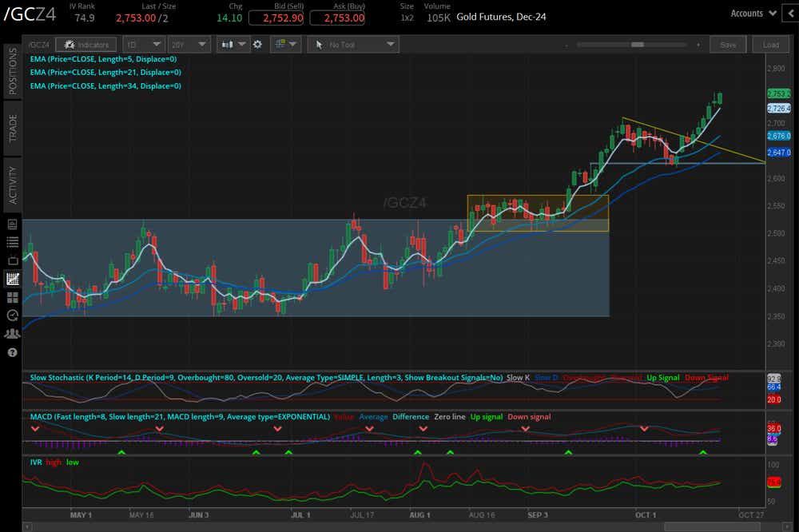Click the 2,676.0 EMA price label
799x532 pixels.
point(779,136)
